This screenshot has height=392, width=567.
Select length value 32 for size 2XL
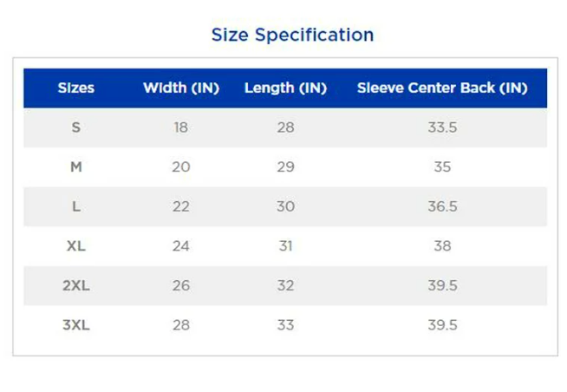285,285
